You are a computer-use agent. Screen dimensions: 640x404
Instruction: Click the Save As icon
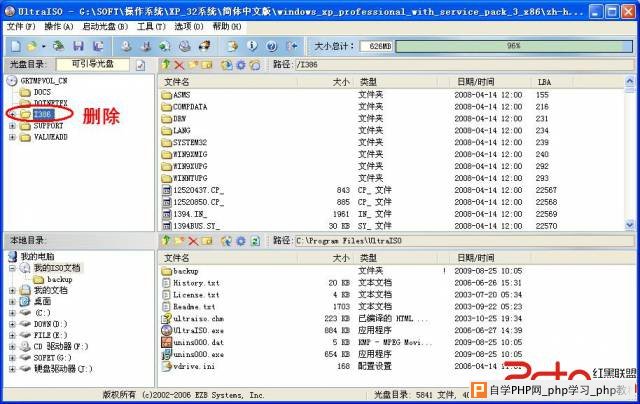point(98,46)
